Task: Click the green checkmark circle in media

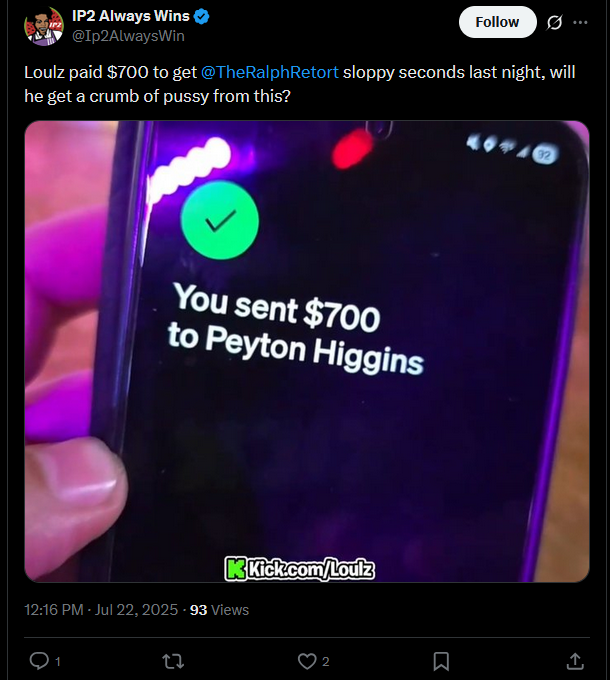Action: point(220,220)
